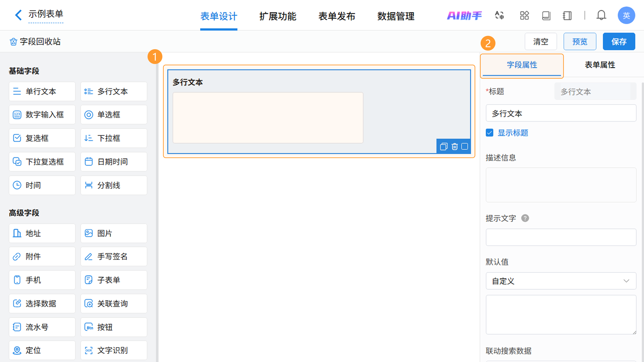Click the 描述信息 text area
The width and height of the screenshot is (644, 362).
pos(561,185)
